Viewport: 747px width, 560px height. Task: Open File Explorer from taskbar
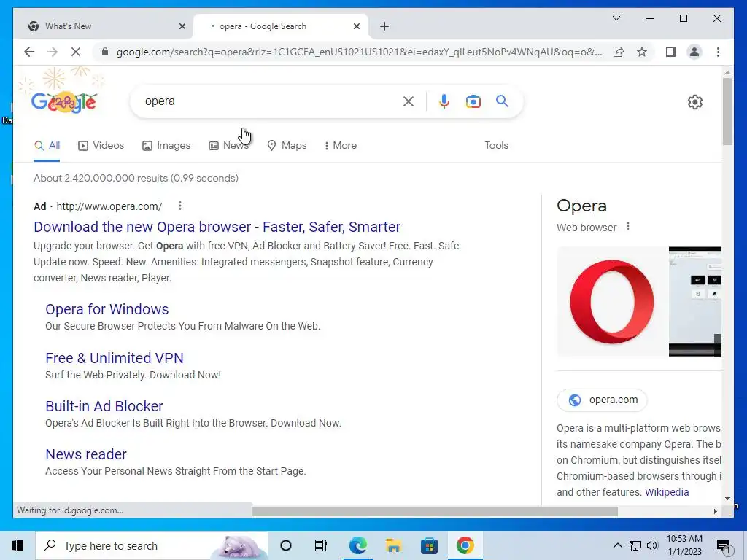pyautogui.click(x=393, y=545)
